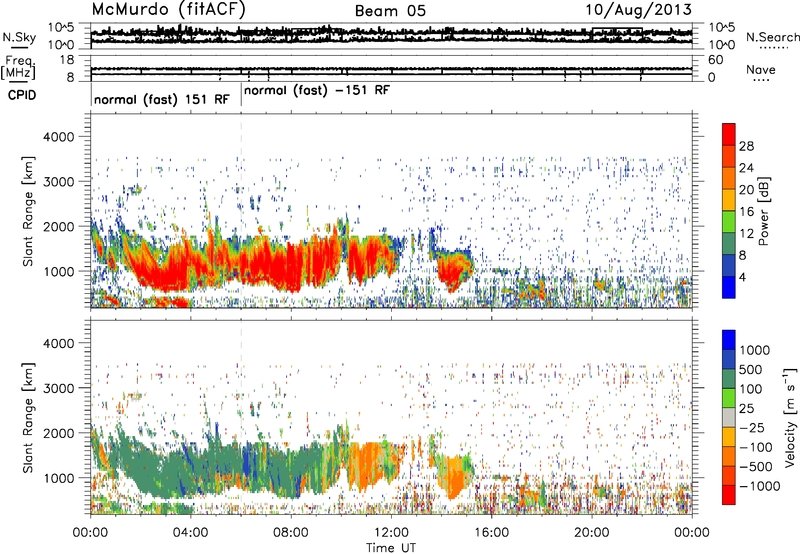
Task: Click the Nave dotted line legend sample
Action: pyautogui.click(x=762, y=81)
